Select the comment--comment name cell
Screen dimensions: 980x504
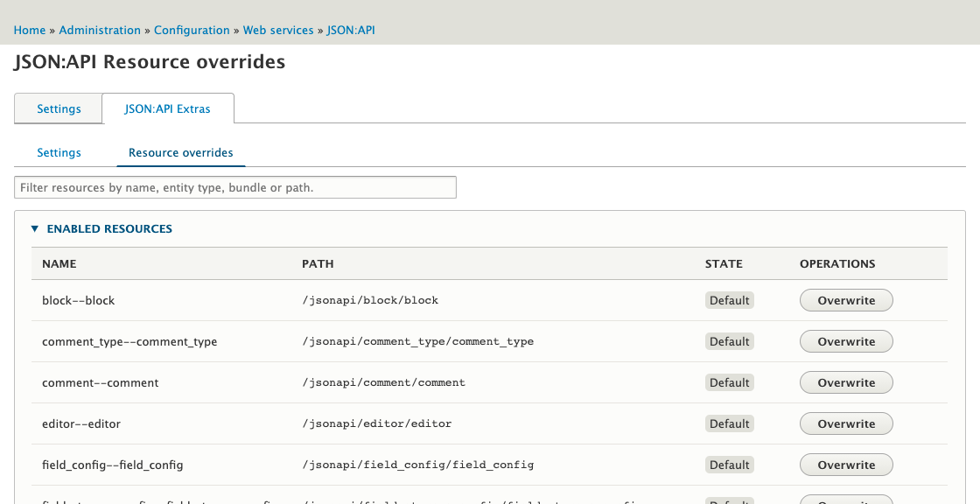point(100,382)
